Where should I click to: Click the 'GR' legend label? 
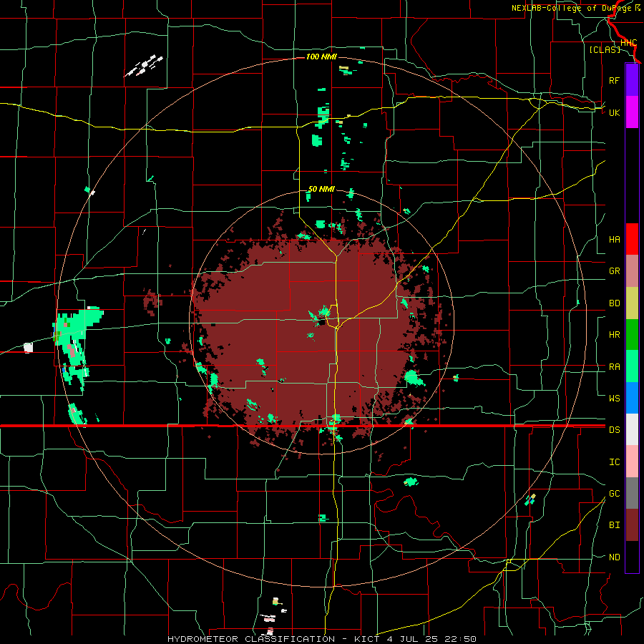pyautogui.click(x=615, y=271)
